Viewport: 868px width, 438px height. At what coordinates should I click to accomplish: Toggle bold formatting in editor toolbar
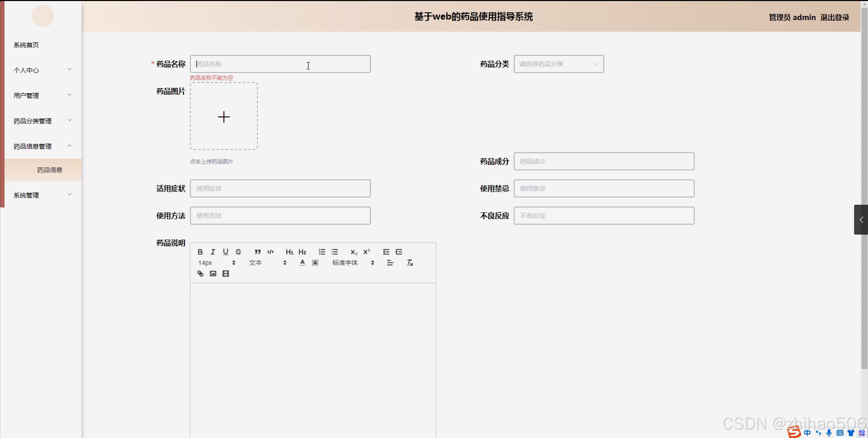(200, 252)
